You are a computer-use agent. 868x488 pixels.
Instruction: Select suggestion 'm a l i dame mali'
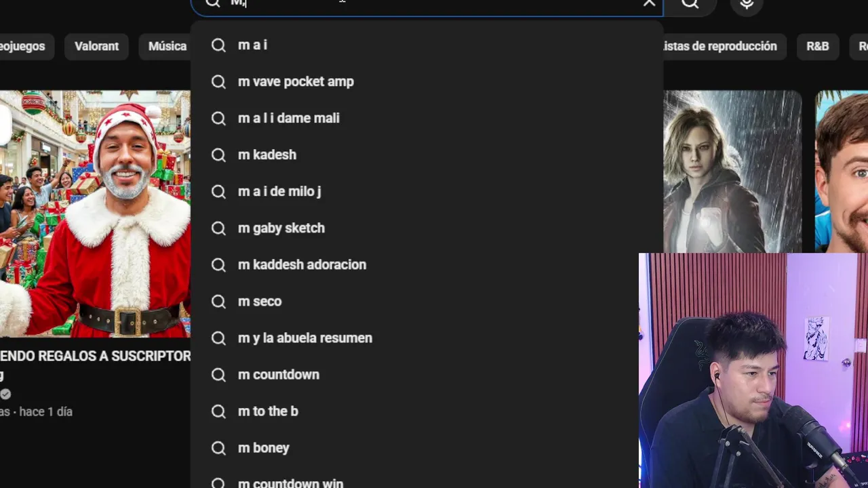tap(427, 118)
